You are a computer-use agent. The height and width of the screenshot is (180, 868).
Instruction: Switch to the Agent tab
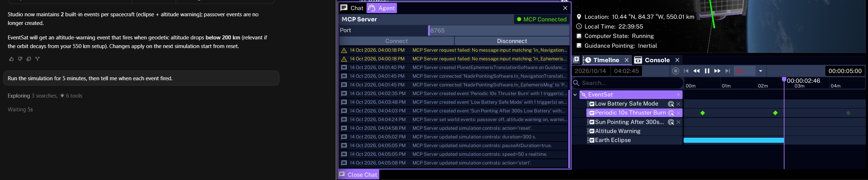click(382, 8)
